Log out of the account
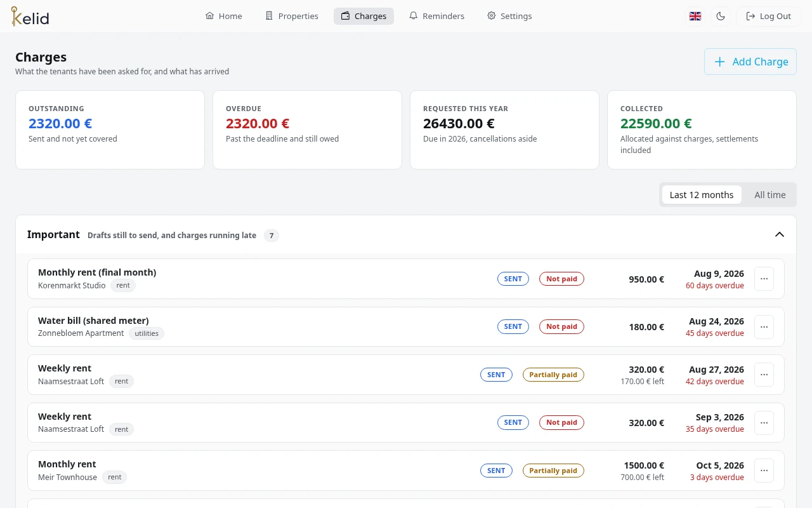This screenshot has width=812, height=508. [x=768, y=16]
